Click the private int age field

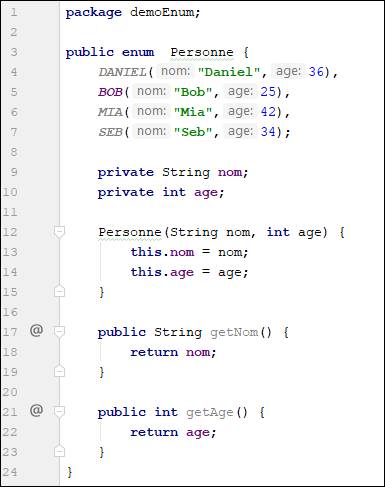[161, 192]
